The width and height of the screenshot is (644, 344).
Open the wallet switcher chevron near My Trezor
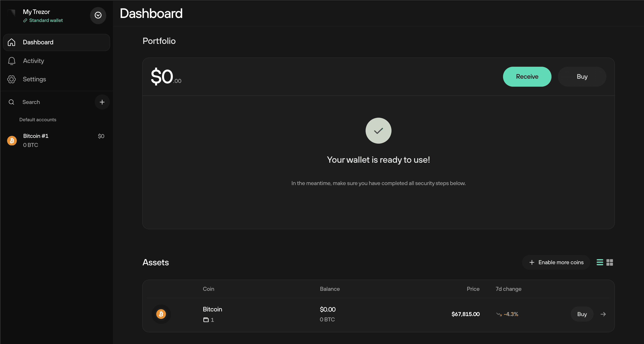point(98,16)
